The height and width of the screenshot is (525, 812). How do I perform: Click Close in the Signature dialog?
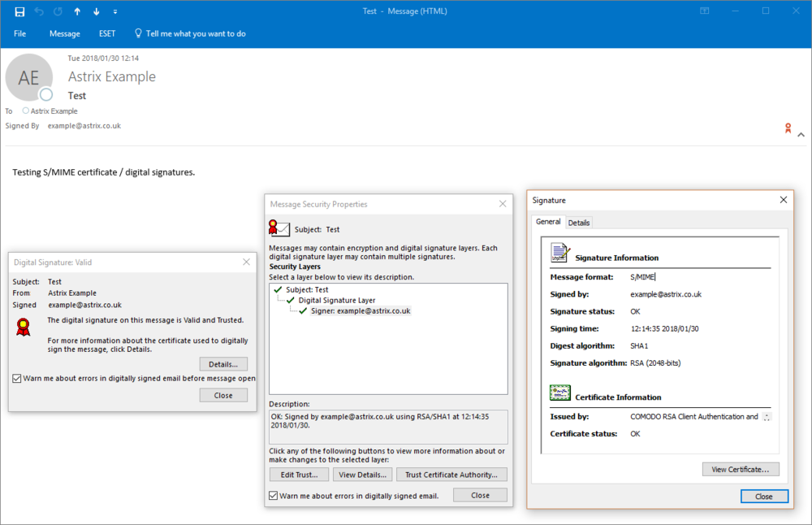point(764,497)
